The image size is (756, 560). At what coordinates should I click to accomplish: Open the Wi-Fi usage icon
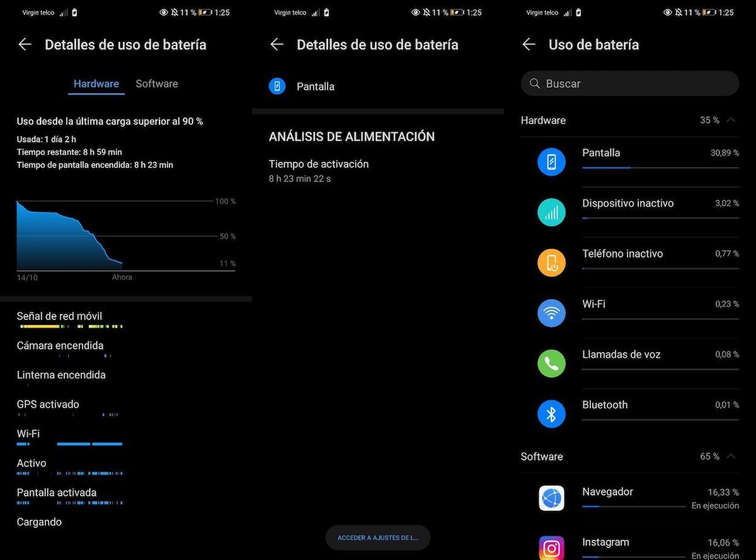[x=551, y=313]
